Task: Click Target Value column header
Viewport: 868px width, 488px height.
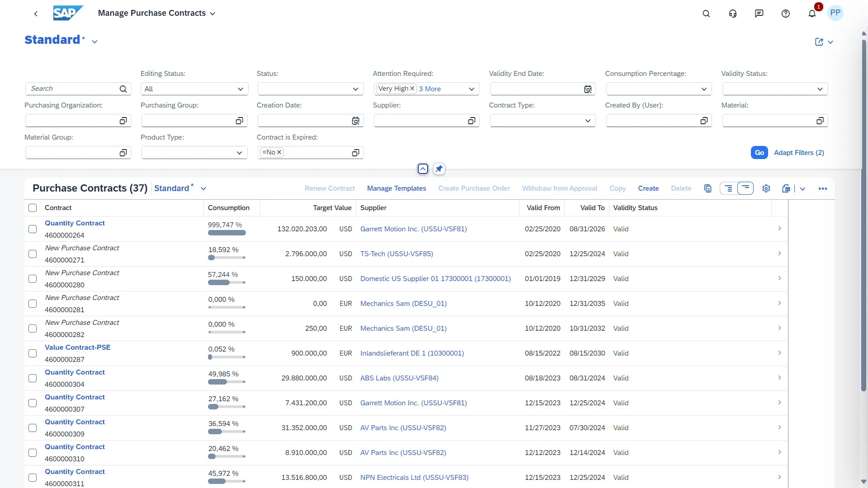Action: [x=332, y=208]
